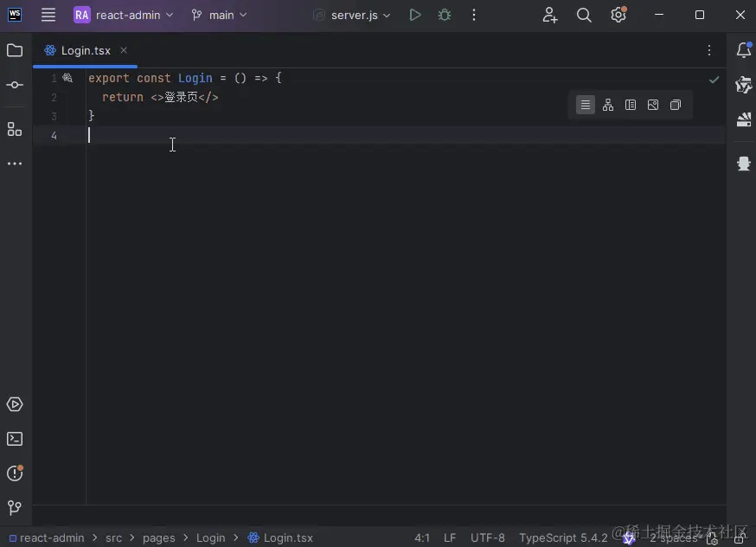The width and height of the screenshot is (756, 547).
Task: Change UTF-8 file encoding
Action: point(488,537)
